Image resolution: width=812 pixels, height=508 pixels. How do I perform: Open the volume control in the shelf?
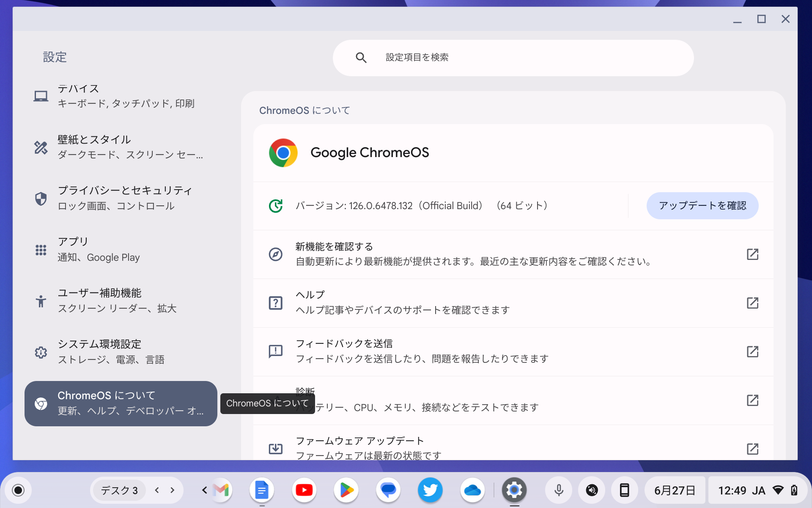(592, 490)
